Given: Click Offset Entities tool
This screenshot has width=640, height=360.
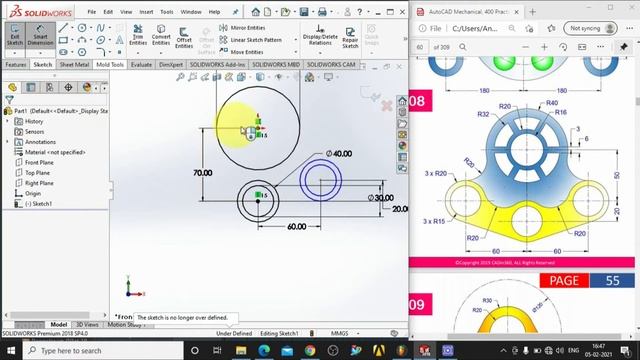Looking at the screenshot, I should (184, 38).
